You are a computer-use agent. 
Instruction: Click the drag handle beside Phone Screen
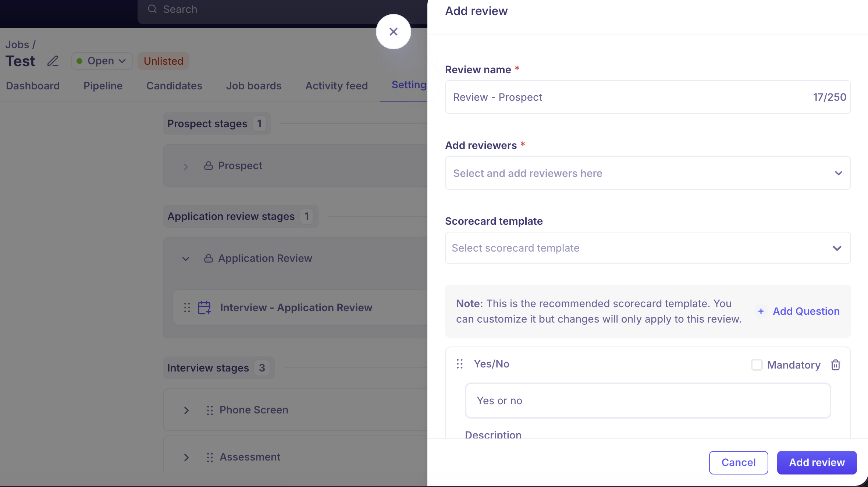[210, 410]
